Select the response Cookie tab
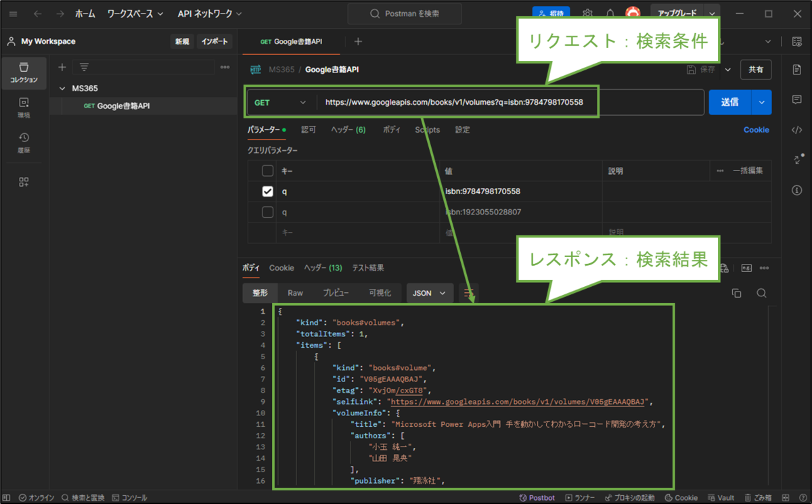Viewport: 812px width, 504px height. pos(281,268)
